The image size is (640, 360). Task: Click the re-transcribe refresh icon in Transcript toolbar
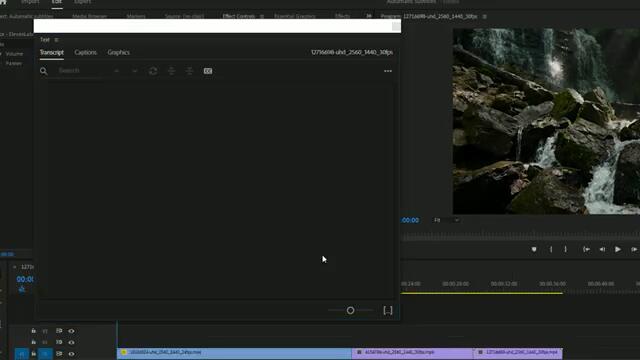click(x=153, y=71)
